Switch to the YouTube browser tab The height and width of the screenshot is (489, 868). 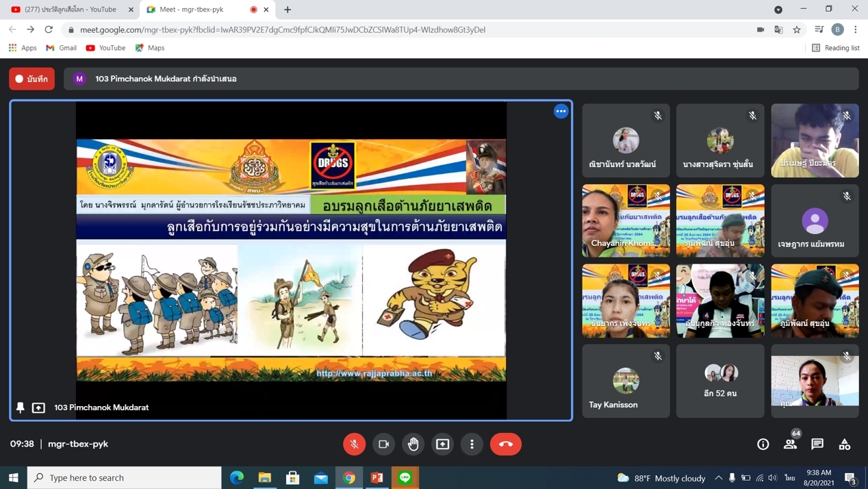pos(68,10)
